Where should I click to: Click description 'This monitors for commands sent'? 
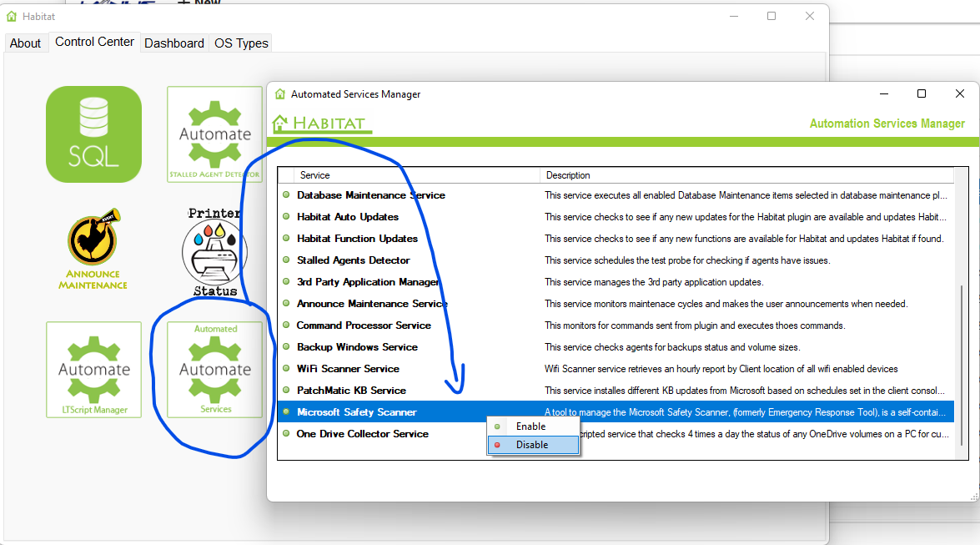tap(695, 325)
